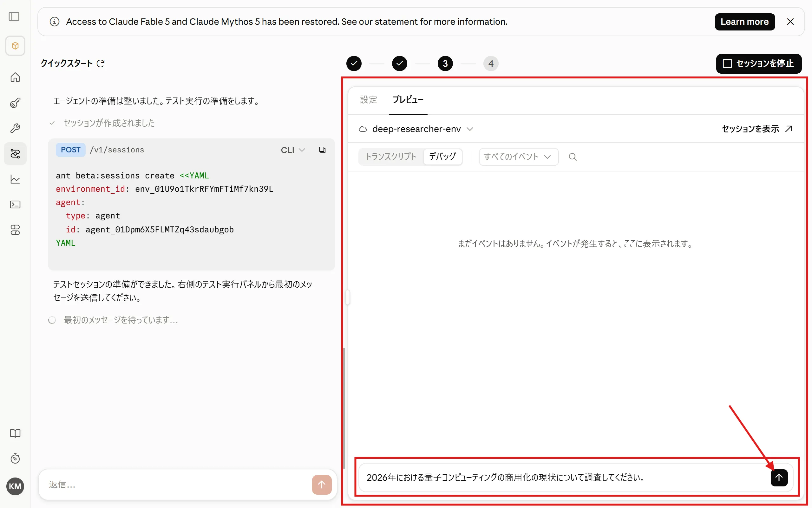Open the API keys sidebar icon

tap(15, 103)
